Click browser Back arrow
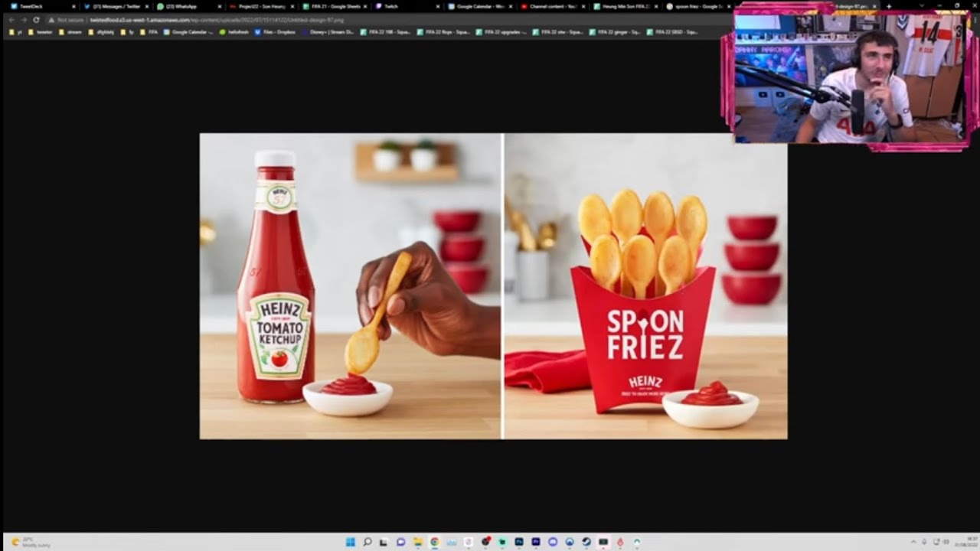This screenshot has width=980, height=551. [x=11, y=20]
